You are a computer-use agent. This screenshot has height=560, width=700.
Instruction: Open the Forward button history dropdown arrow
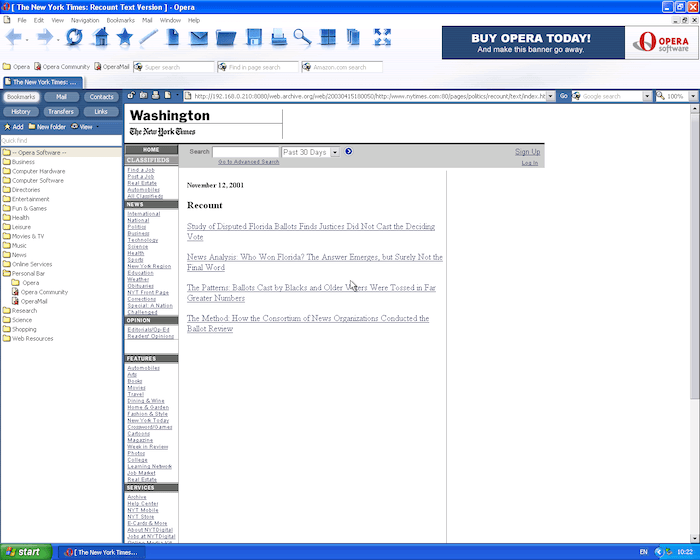coord(58,40)
